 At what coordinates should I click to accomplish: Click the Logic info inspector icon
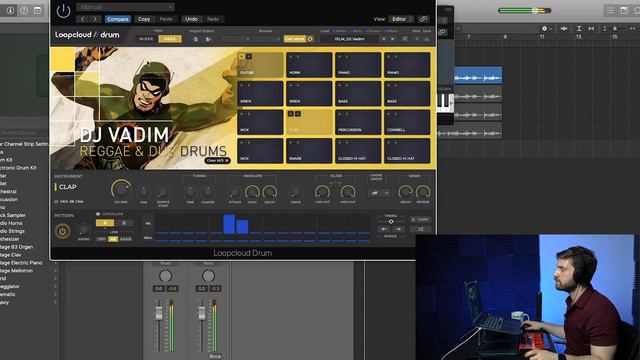pos(10,10)
